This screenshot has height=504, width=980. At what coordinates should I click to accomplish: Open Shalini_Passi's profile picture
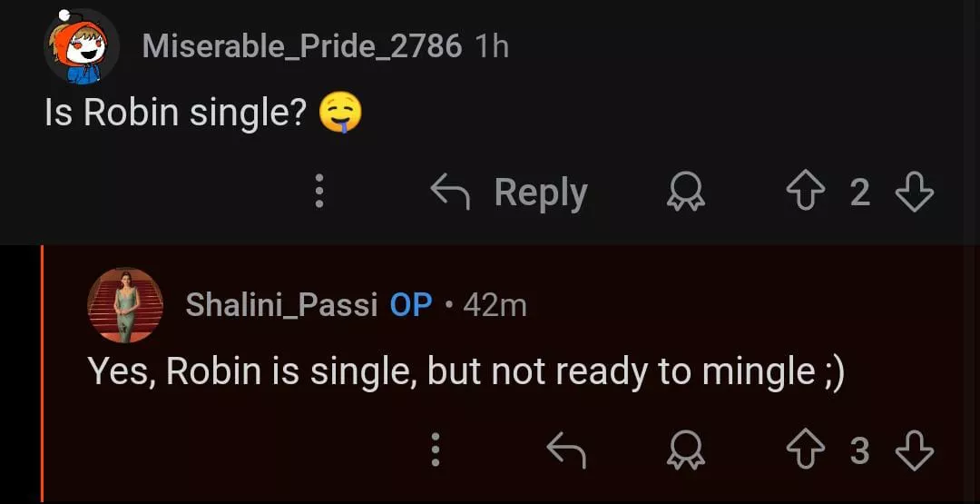(x=125, y=305)
